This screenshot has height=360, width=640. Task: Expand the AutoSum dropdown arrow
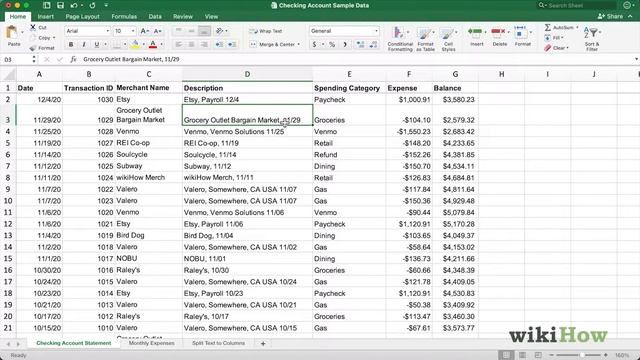pos(577,27)
